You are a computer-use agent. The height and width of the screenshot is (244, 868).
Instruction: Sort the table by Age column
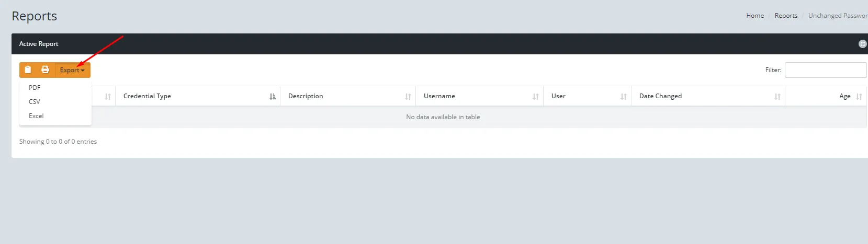tap(859, 97)
